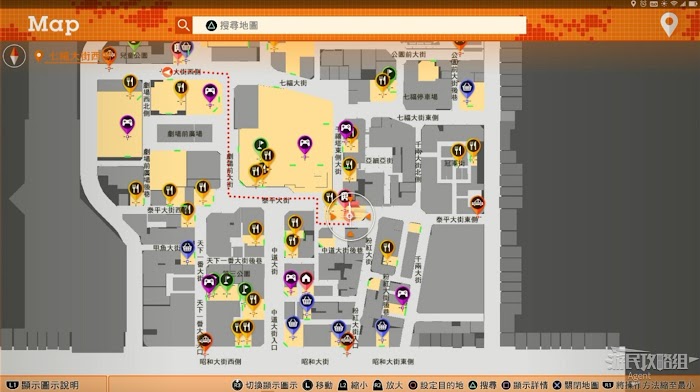This screenshot has height=392, width=700.
Task: Click the player position cursor marker
Action: [350, 217]
